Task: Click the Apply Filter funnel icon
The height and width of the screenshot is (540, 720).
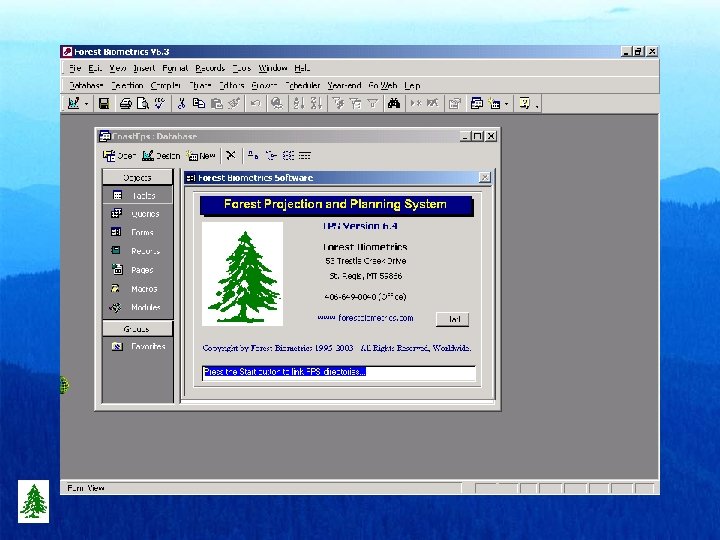Action: tap(372, 104)
